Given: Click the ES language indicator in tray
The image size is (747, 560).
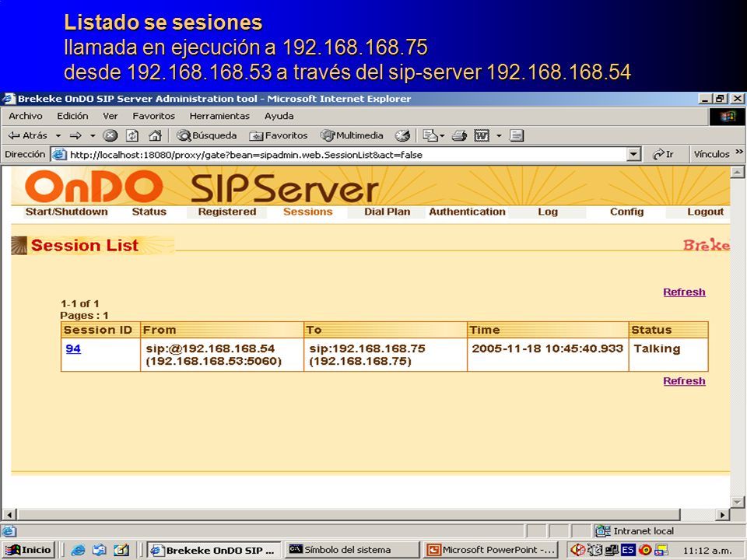Looking at the screenshot, I should [x=628, y=550].
